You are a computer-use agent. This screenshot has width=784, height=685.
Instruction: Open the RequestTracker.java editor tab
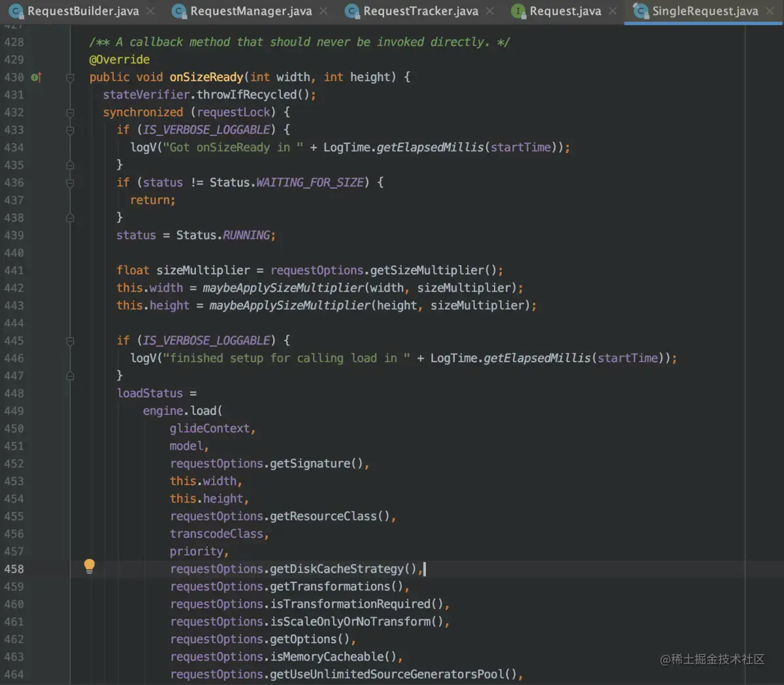click(x=420, y=11)
